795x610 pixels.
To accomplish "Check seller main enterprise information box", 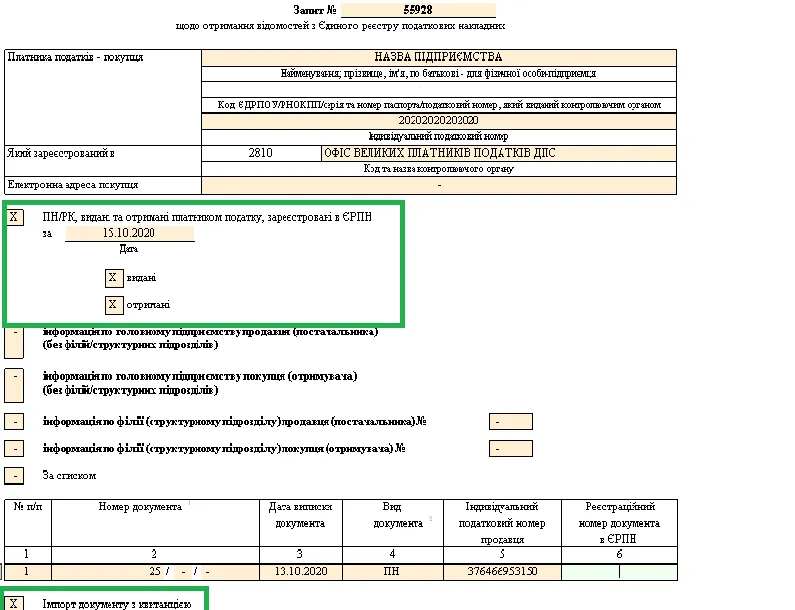I will click(14, 341).
